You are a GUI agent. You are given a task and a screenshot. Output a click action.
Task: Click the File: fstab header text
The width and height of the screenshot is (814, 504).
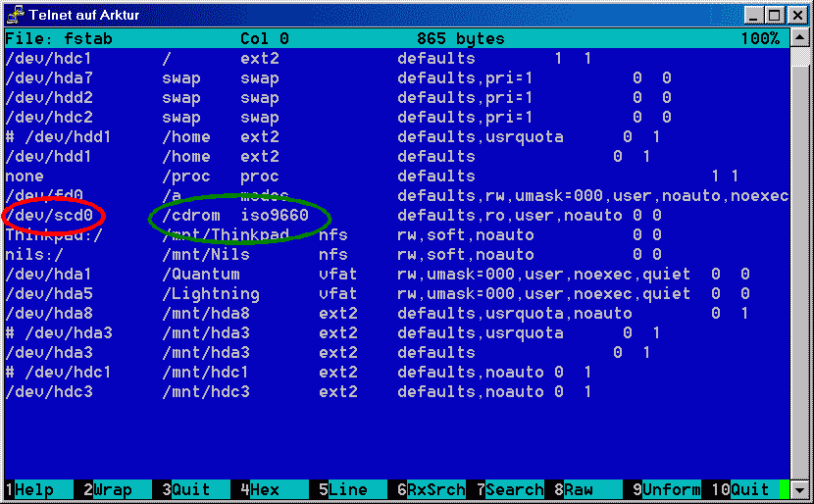coord(58,39)
